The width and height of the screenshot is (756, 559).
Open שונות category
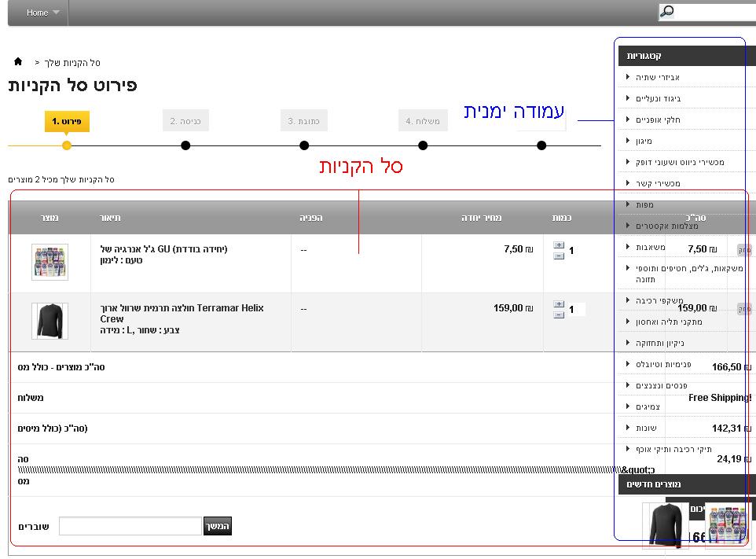pyautogui.click(x=646, y=428)
